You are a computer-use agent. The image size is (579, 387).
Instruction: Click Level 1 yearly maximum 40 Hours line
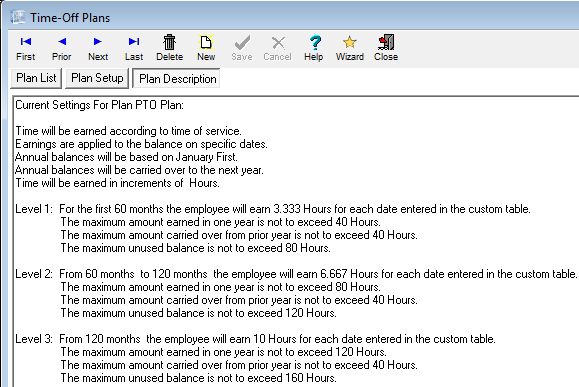(220, 222)
